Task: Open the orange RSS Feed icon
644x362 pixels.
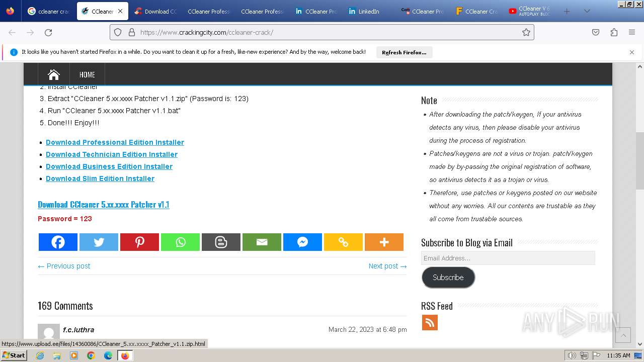Action: tap(430, 322)
